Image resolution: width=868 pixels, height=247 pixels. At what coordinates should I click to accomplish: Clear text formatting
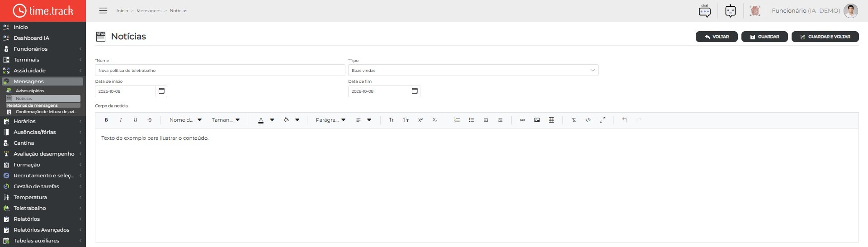click(x=574, y=120)
